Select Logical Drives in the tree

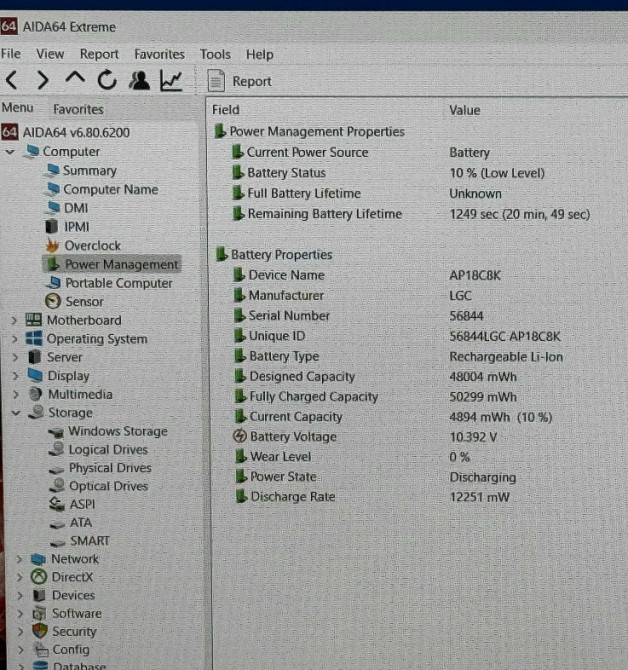coord(108,450)
